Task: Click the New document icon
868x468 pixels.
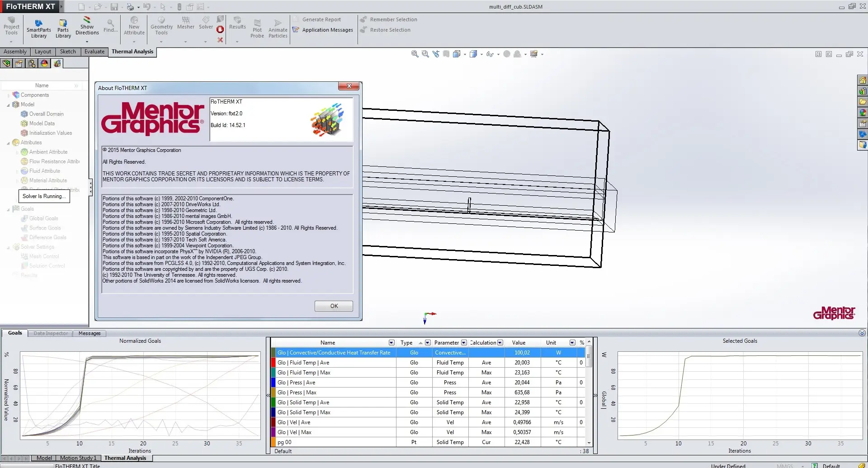Action: 81,7
